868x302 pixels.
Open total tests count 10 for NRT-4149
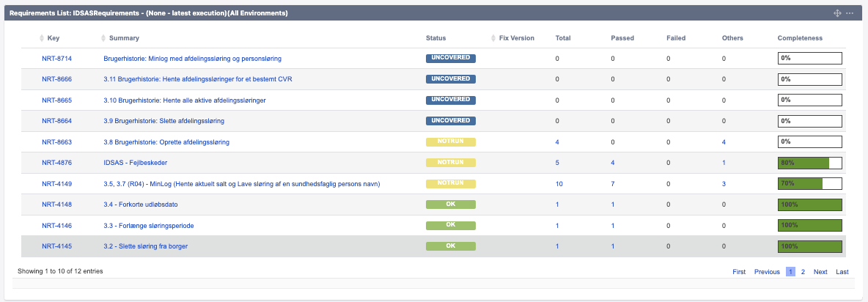pyautogui.click(x=559, y=183)
